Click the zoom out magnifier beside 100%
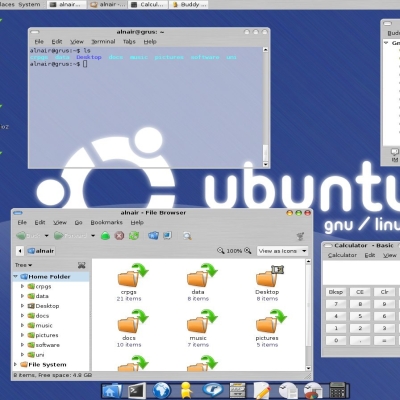The width and height of the screenshot is (400, 400). point(221,251)
